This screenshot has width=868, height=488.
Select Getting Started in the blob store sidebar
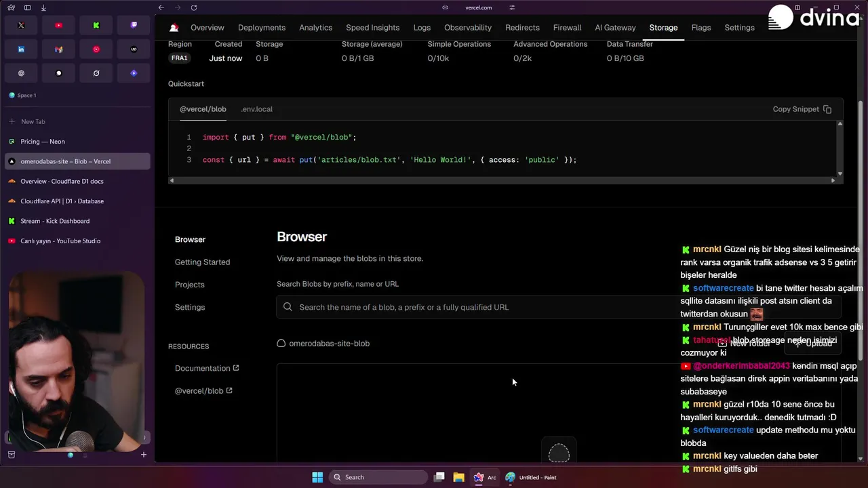coord(202,262)
